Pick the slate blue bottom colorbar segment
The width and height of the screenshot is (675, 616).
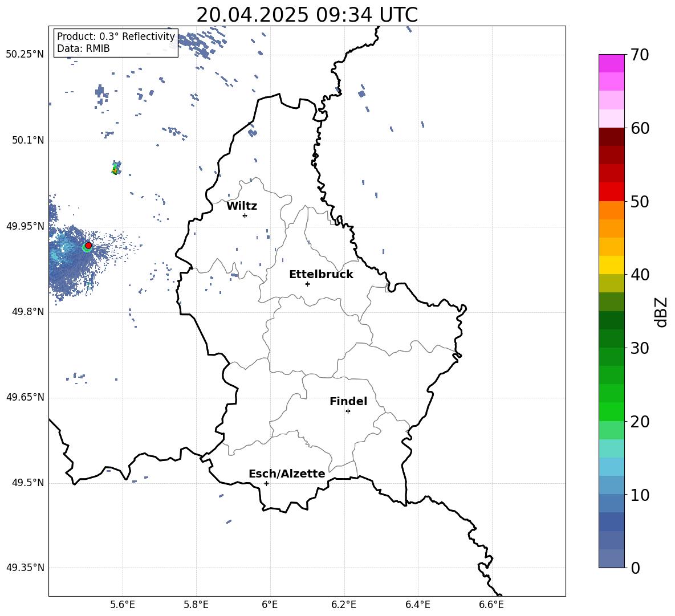coord(612,558)
